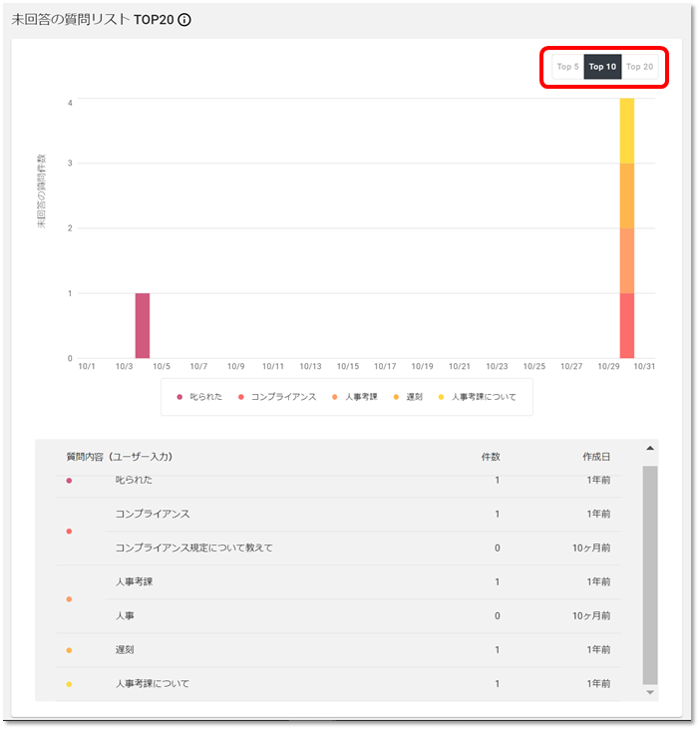Toggle the 人事考課について legend entry
700x730 pixels.
click(x=478, y=397)
